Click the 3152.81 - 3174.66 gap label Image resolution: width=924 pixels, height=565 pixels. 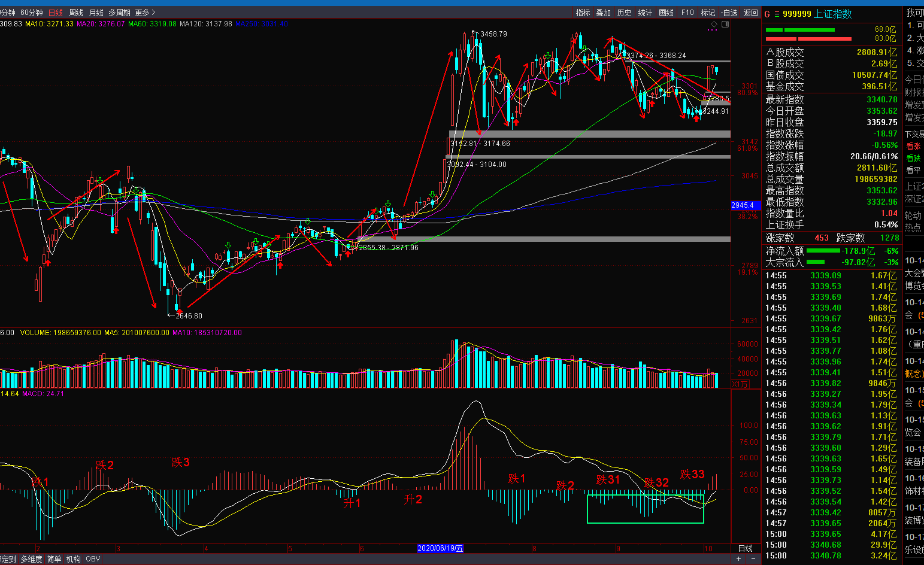coord(480,144)
